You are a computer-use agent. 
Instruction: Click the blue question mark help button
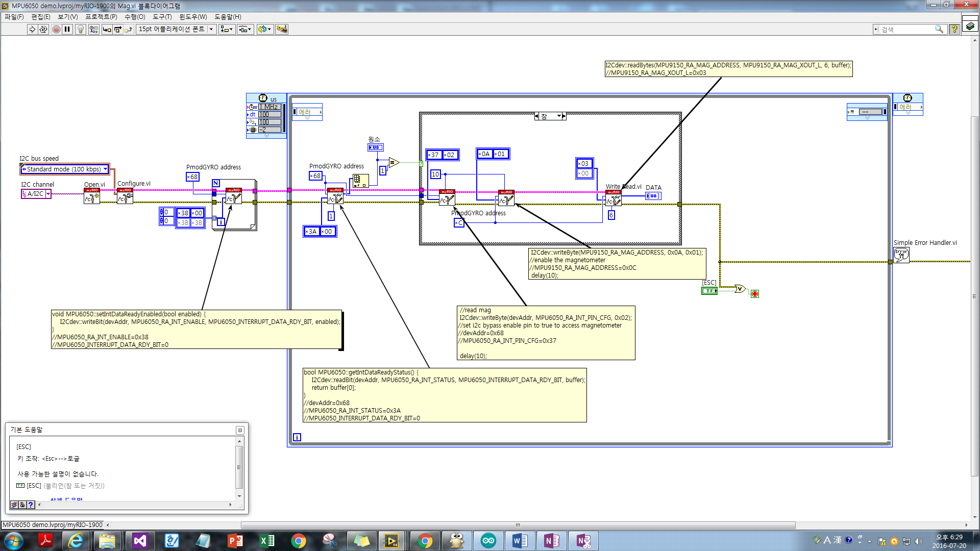pos(31,505)
